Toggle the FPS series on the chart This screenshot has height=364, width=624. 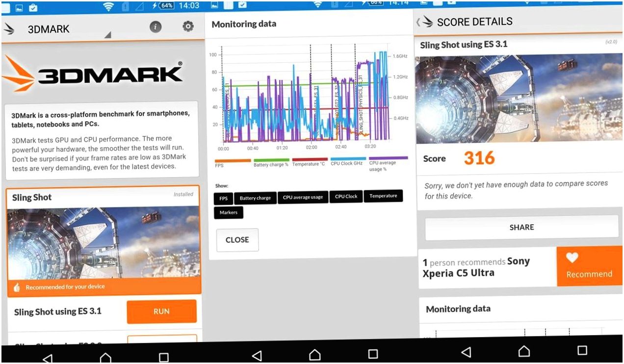click(223, 198)
